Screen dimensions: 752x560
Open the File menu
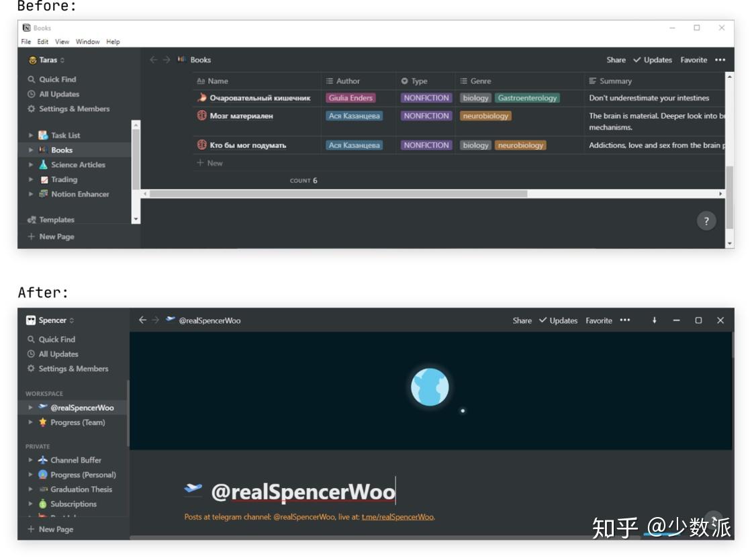coord(25,42)
